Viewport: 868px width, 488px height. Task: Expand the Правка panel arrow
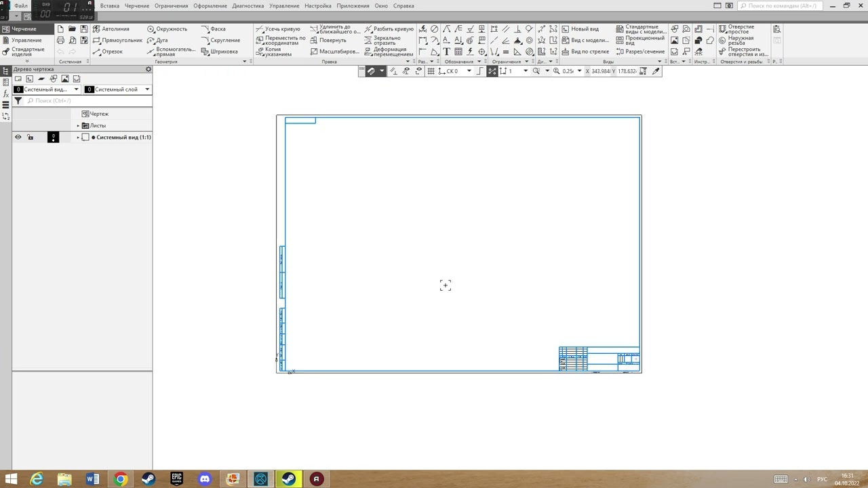pyautogui.click(x=408, y=62)
